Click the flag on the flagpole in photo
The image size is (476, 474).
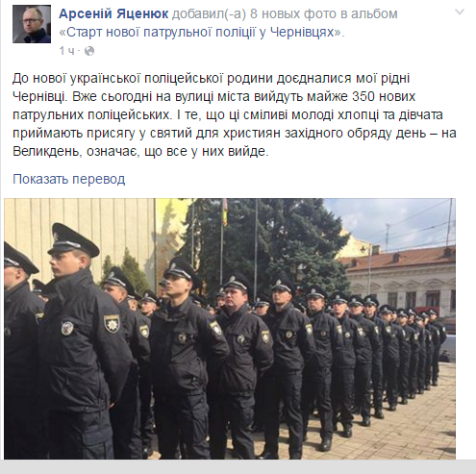225,212
